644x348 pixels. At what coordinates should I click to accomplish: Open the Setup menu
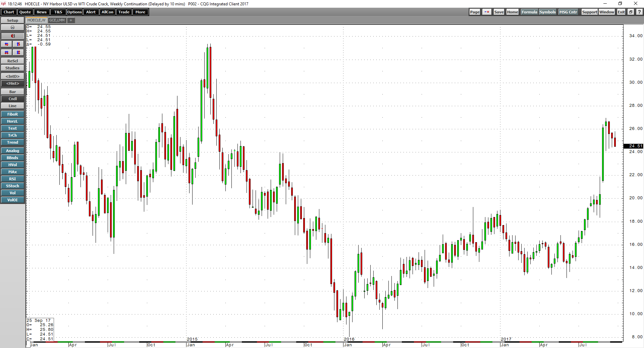coord(12,20)
